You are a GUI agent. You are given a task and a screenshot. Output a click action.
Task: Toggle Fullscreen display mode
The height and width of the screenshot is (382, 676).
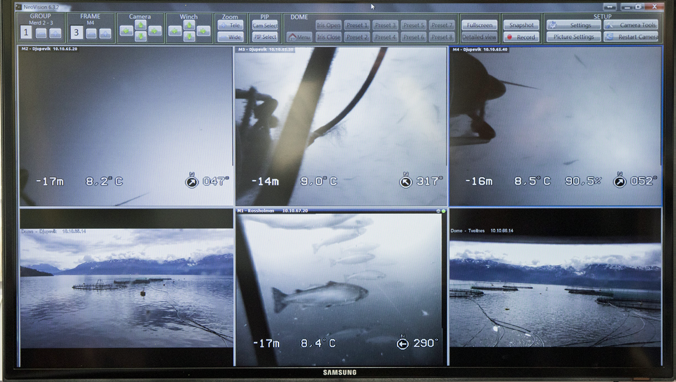[x=479, y=25]
